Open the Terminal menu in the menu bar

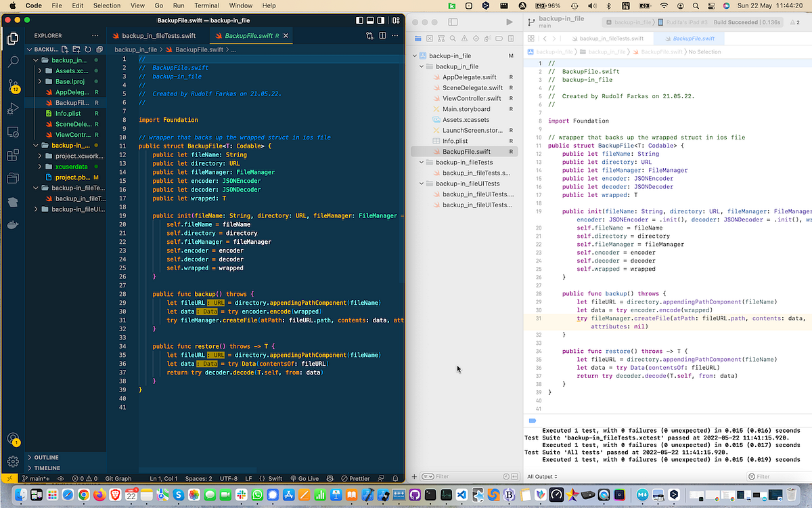(206, 5)
